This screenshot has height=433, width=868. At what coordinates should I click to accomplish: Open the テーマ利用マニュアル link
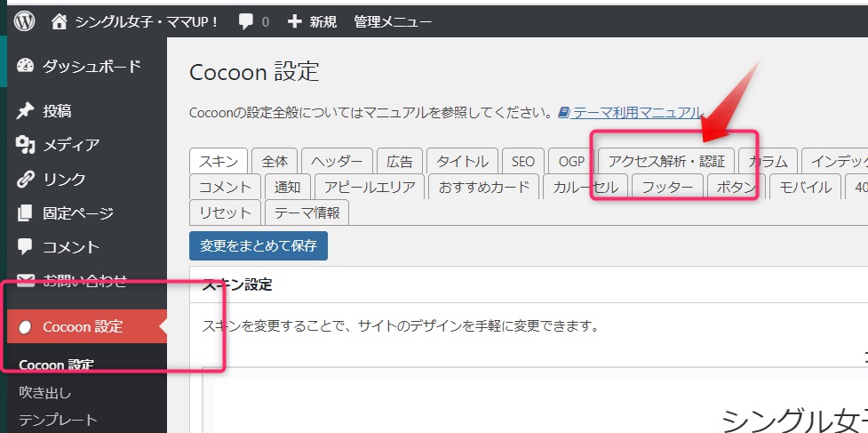click(637, 113)
